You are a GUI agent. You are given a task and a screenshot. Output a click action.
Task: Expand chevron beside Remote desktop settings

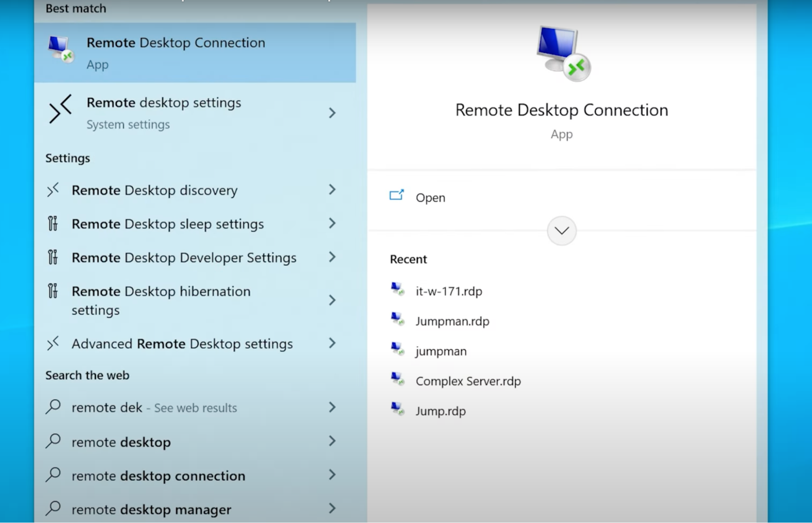click(x=332, y=113)
